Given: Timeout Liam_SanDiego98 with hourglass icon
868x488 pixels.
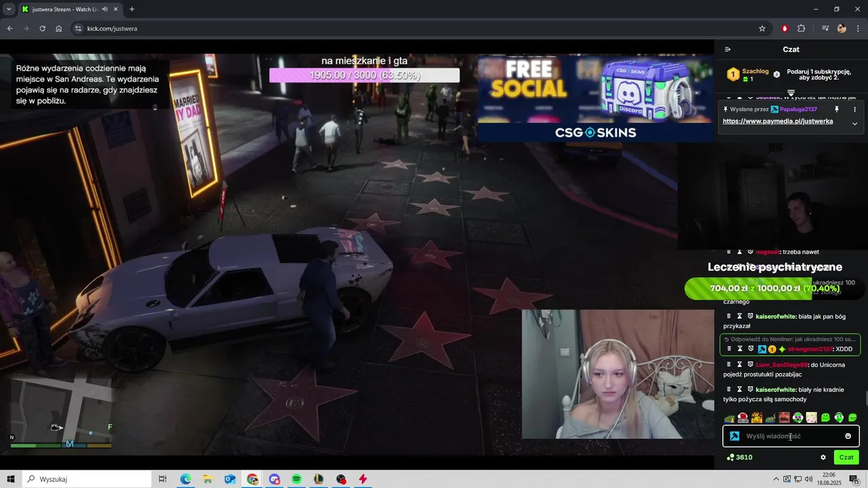Looking at the screenshot, I should click(740, 365).
